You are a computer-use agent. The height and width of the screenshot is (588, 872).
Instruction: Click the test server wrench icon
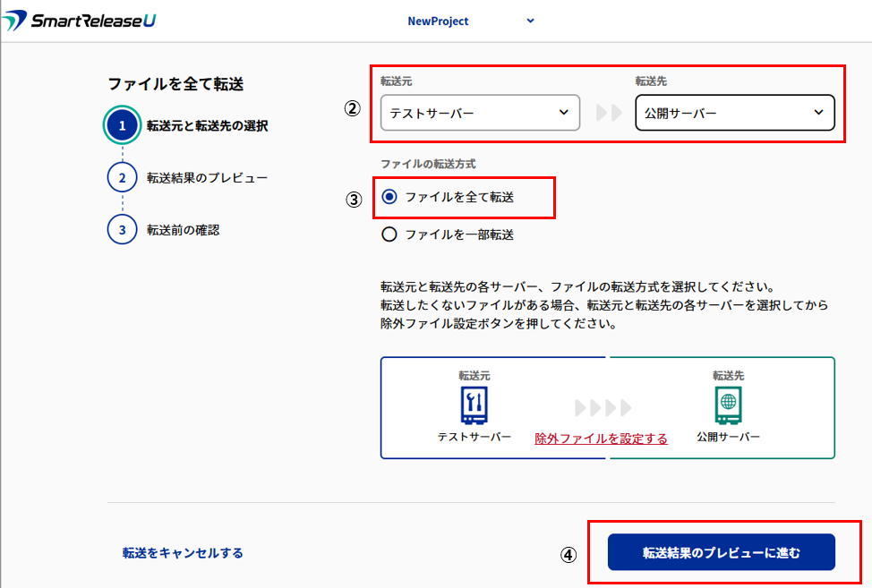pyautogui.click(x=474, y=405)
